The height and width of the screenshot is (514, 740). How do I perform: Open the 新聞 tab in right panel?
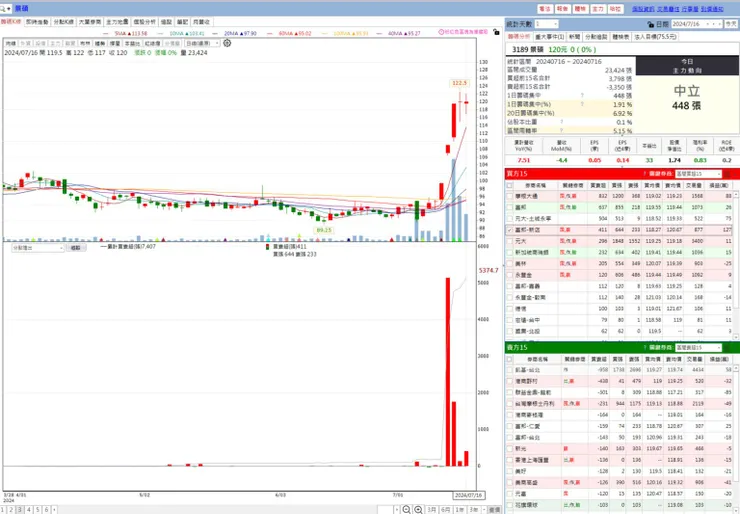pos(574,36)
